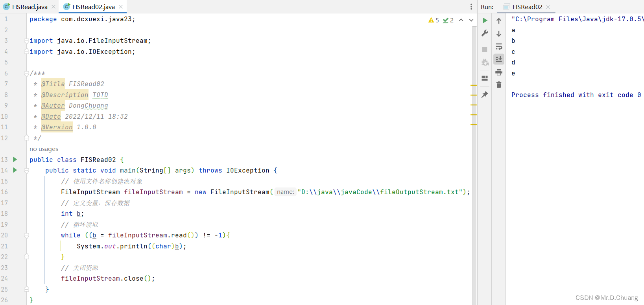Viewport: 644px width, 305px height.
Task: Click the Javadoc fold end marker on line 12
Action: point(27,138)
